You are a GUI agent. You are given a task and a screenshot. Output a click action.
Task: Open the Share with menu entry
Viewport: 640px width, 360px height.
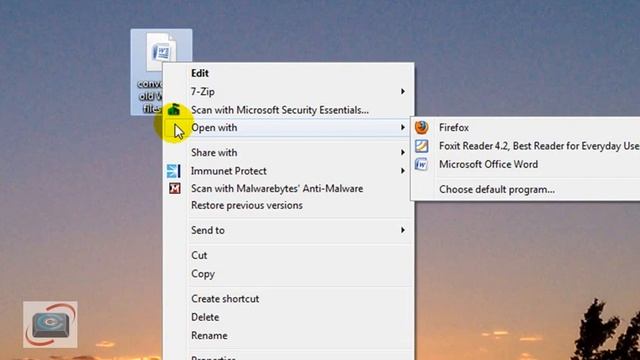point(288,152)
